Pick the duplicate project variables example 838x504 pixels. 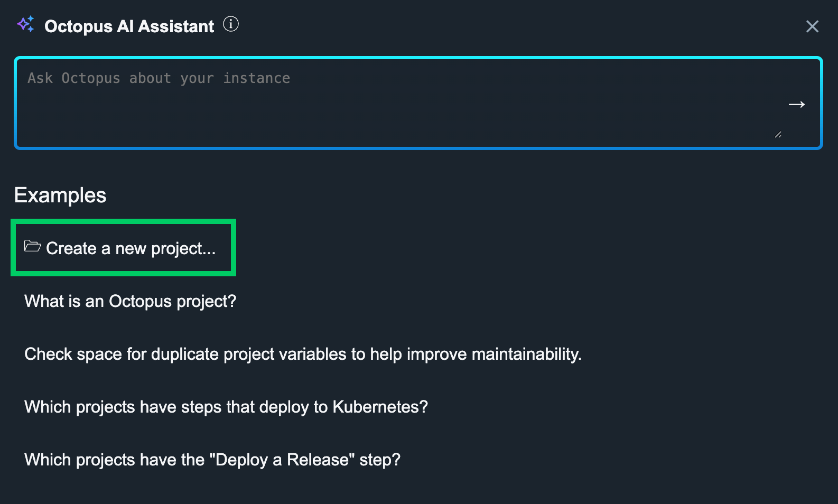click(303, 354)
